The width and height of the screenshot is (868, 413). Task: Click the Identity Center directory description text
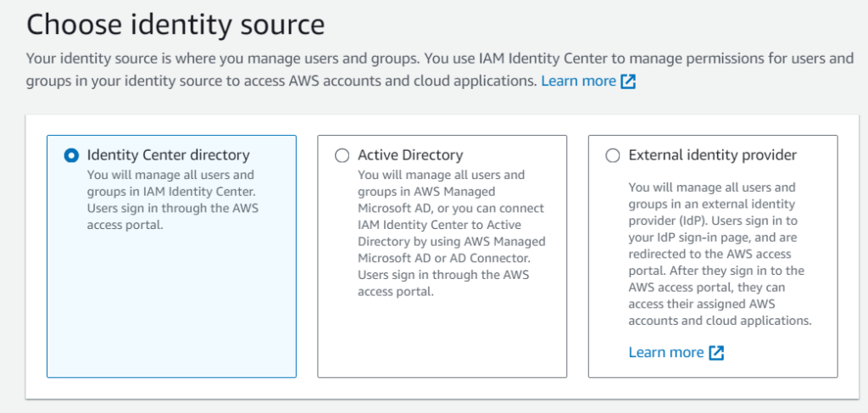point(170,200)
